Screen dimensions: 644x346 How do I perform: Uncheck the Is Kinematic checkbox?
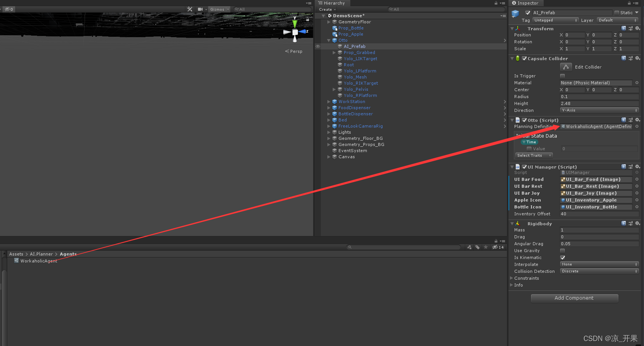point(562,257)
